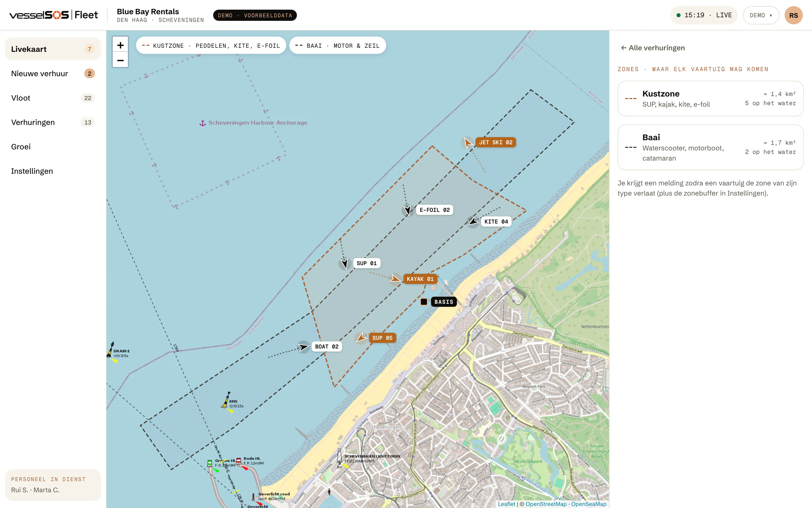Select the Kustzone zone card

click(x=710, y=99)
